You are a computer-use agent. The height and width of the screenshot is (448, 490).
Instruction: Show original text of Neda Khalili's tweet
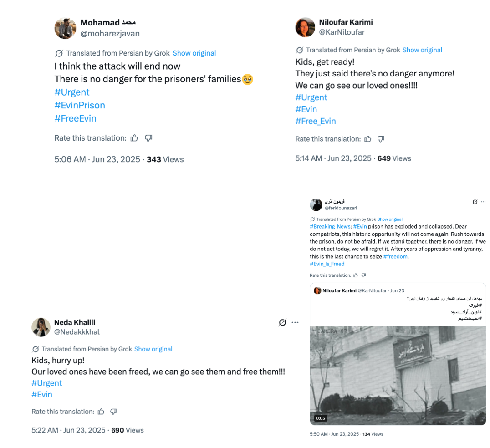[x=153, y=349]
